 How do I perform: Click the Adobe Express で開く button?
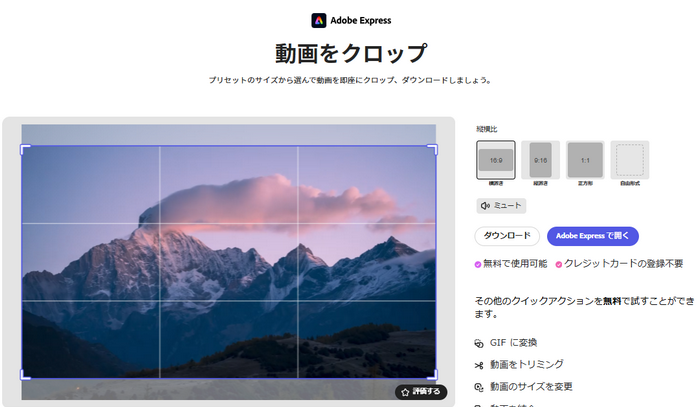pos(592,236)
